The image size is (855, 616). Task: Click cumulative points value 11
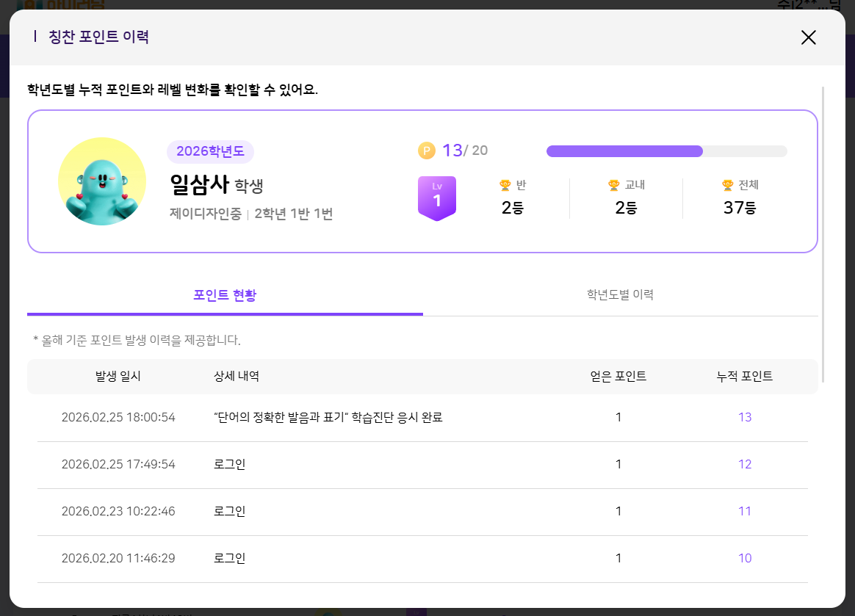tap(745, 512)
